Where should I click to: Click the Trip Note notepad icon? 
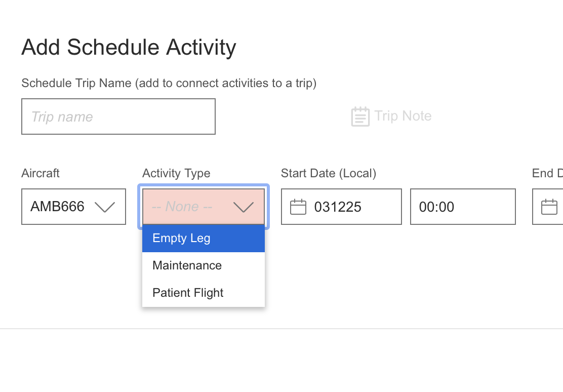coord(360,116)
